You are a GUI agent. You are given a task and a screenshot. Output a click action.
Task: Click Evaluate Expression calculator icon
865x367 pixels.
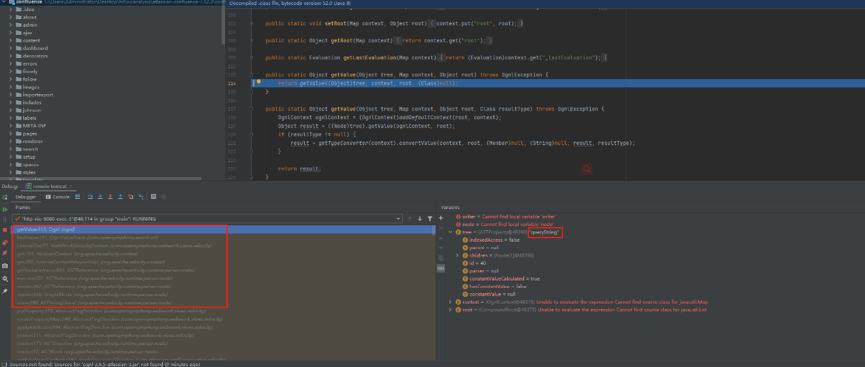(x=153, y=196)
